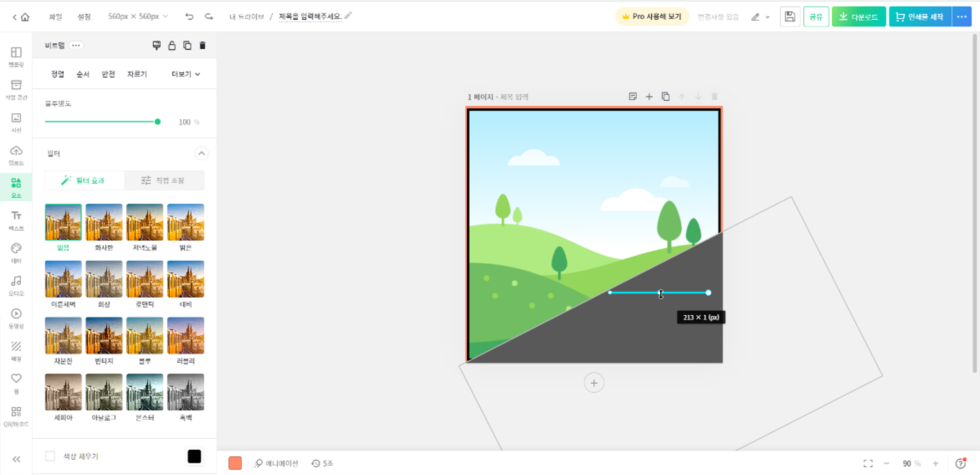Click the 다운로드 download button
Viewport: 980px width, 475px height.
pyautogui.click(x=859, y=17)
